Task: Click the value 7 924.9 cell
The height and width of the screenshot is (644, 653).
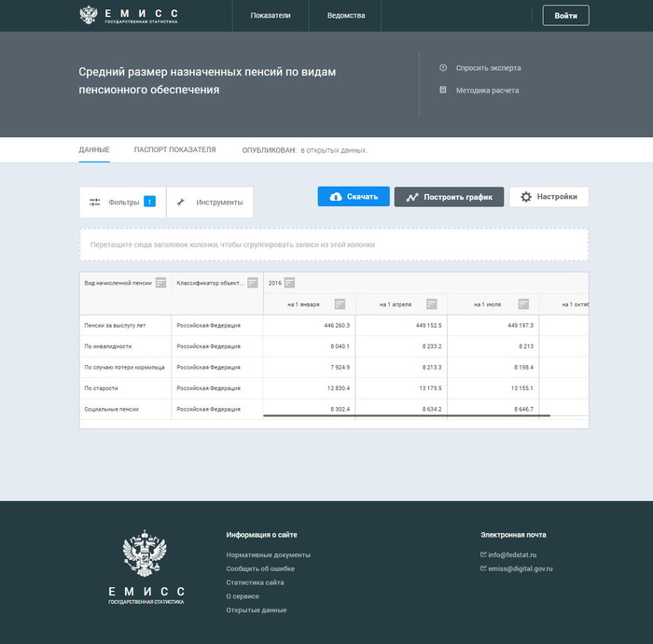Action: 309,367
